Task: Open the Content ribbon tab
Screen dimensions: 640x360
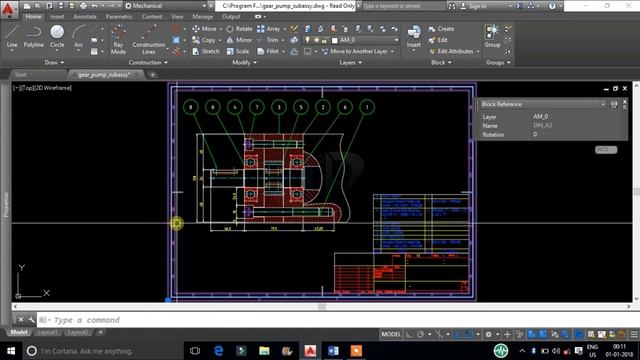Action: pyautogui.click(x=152, y=17)
